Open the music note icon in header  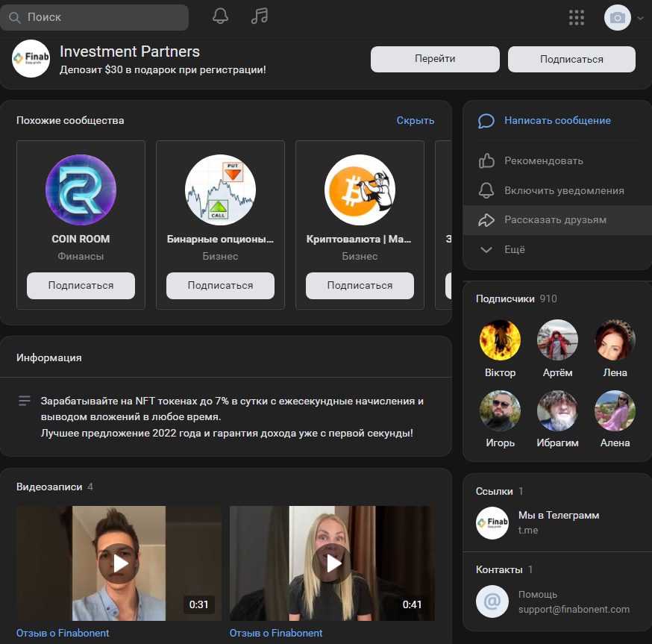click(x=260, y=16)
